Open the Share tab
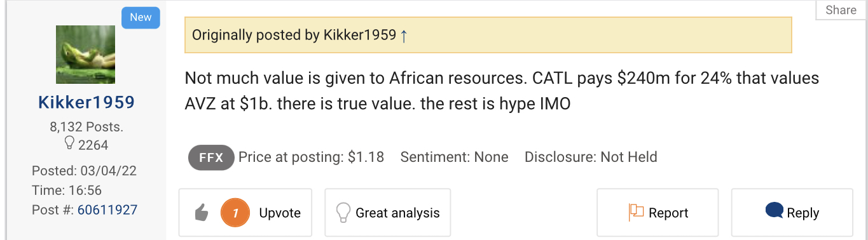Viewport: 868px width, 240px height. (x=841, y=10)
